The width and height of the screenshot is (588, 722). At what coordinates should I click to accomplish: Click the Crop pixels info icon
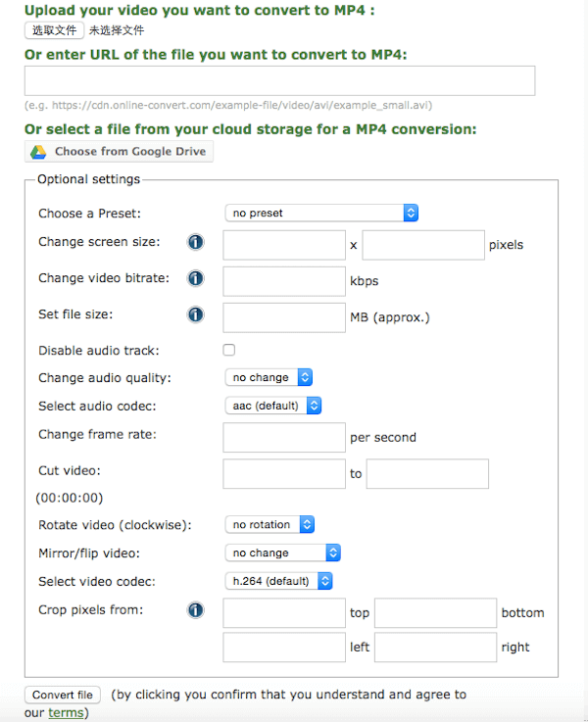click(x=195, y=610)
